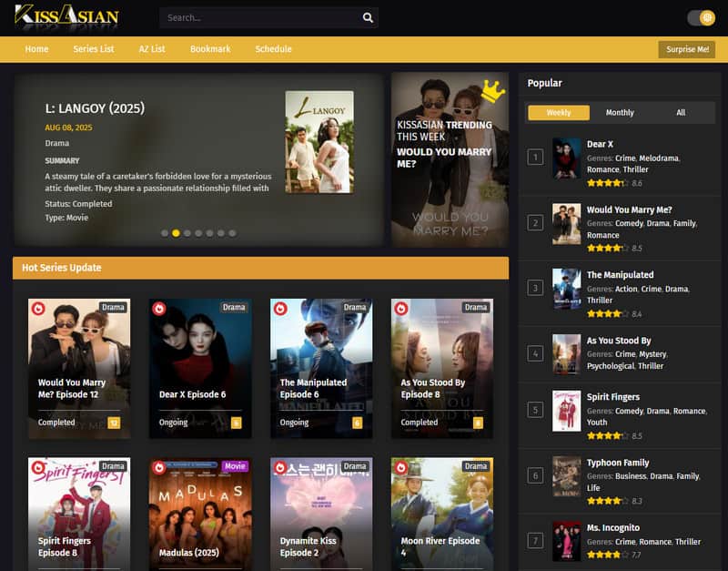Click hot badge icon on Dear X card
This screenshot has height=571, width=728.
click(159, 309)
